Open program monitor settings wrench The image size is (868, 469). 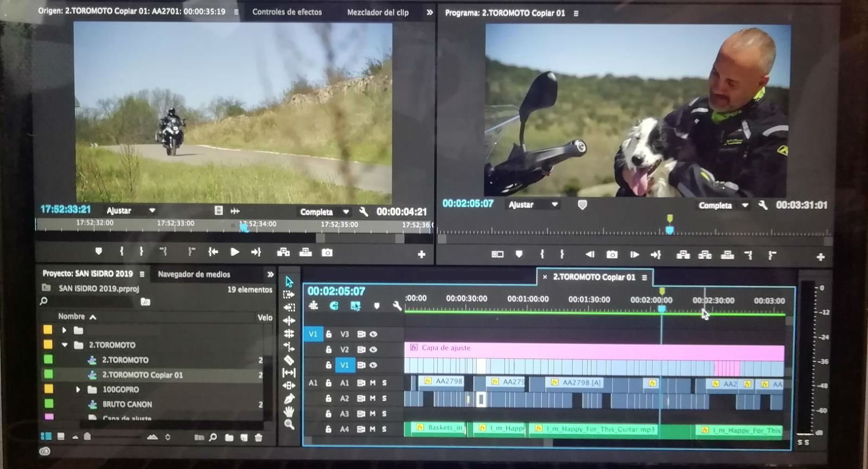pos(763,205)
